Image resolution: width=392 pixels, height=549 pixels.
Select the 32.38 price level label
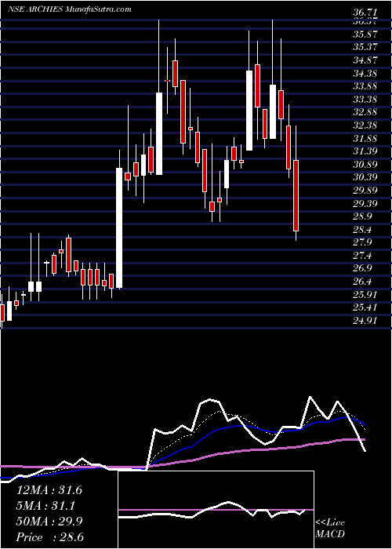pos(365,125)
